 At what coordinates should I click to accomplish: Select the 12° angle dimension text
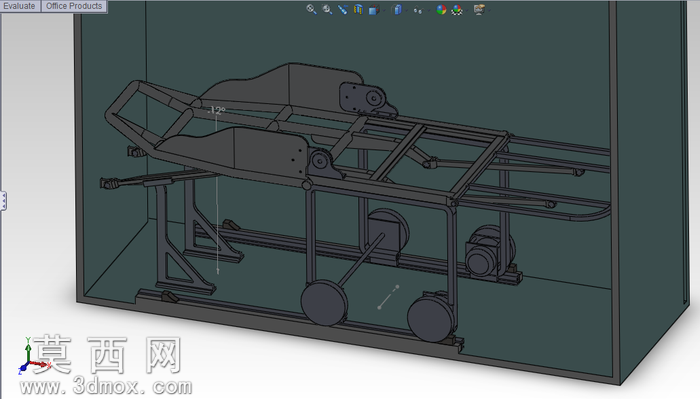pyautogui.click(x=217, y=110)
